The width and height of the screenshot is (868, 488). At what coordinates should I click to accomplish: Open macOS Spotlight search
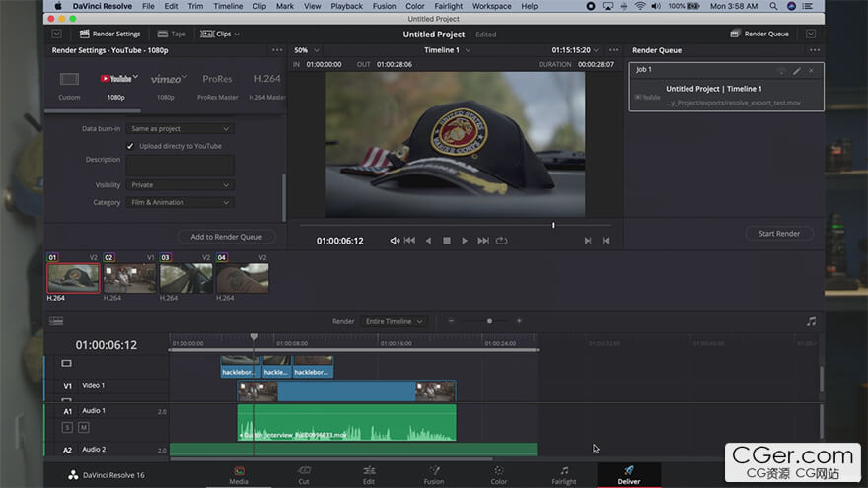[773, 6]
